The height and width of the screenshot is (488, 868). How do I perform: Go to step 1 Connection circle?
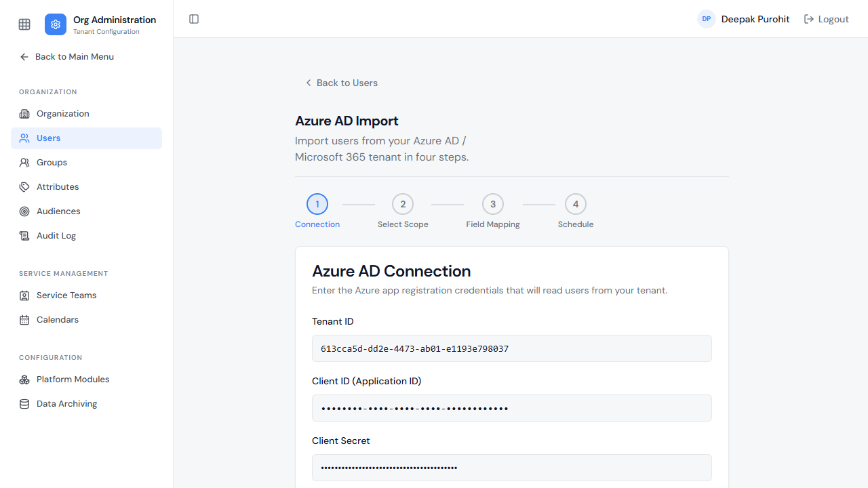tap(317, 204)
